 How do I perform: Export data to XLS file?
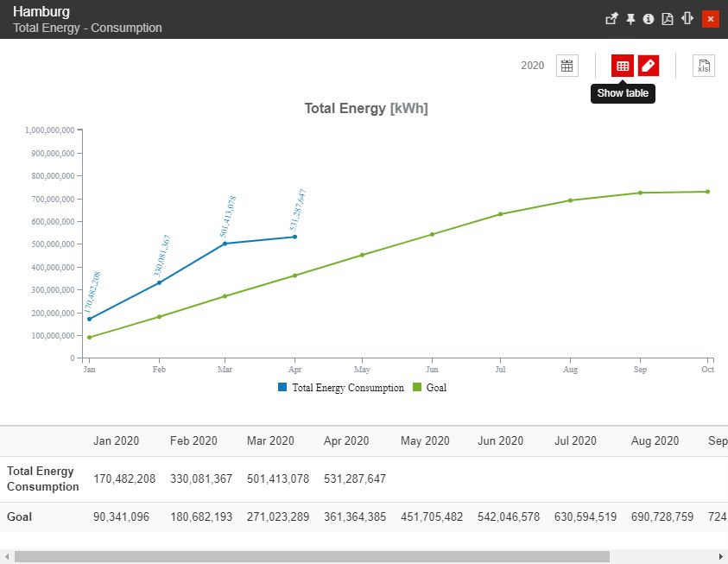tap(704, 66)
